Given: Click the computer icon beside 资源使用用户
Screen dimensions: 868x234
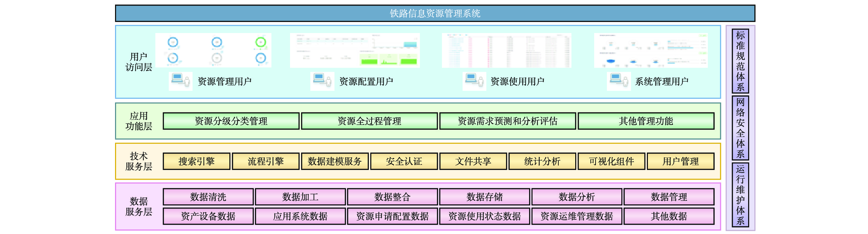Looking at the screenshot, I should [474, 81].
